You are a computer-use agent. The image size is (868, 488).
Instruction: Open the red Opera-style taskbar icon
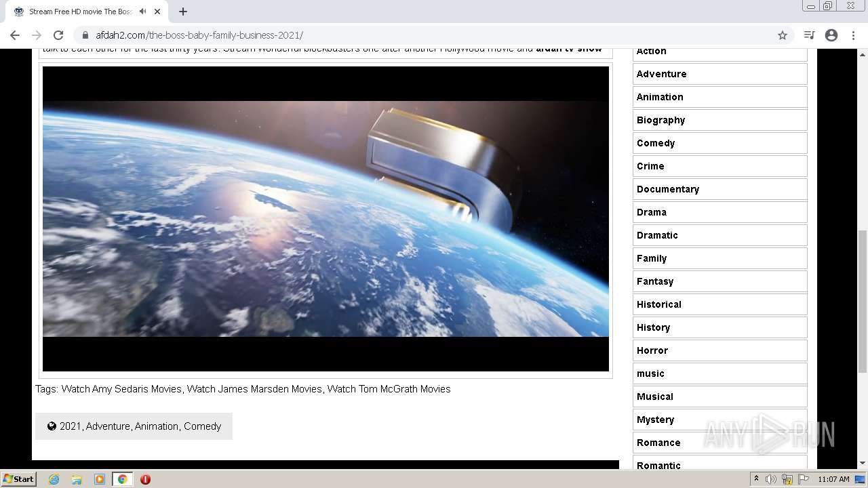click(145, 479)
